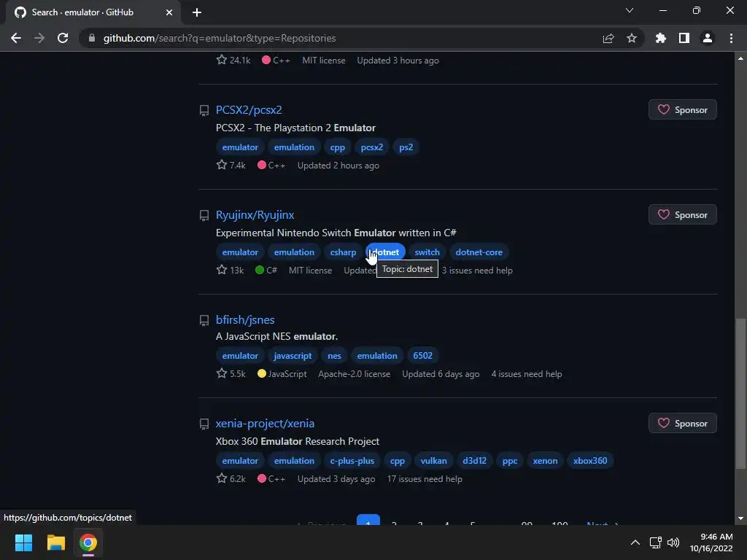Click the lock icon in the address bar
The image size is (747, 560).
[x=92, y=38]
